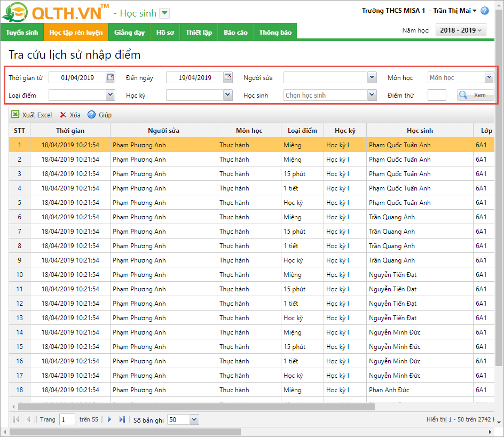Go to next page of records
The width and height of the screenshot is (504, 437).
point(109,419)
